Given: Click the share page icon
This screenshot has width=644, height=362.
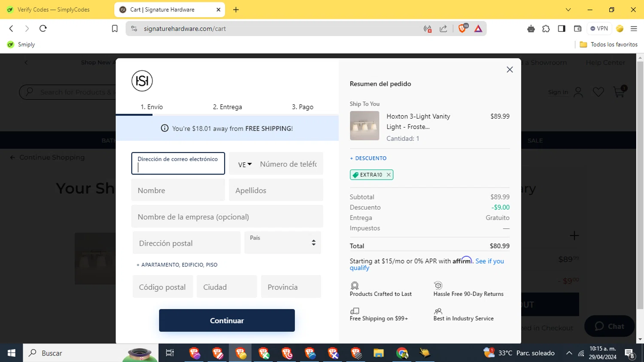Looking at the screenshot, I should 444,29.
